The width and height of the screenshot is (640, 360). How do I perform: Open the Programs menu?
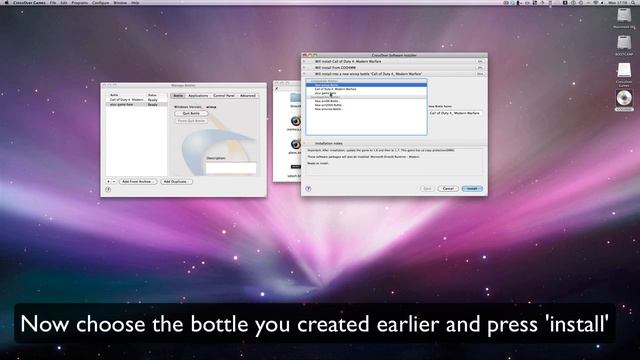coord(80,2)
